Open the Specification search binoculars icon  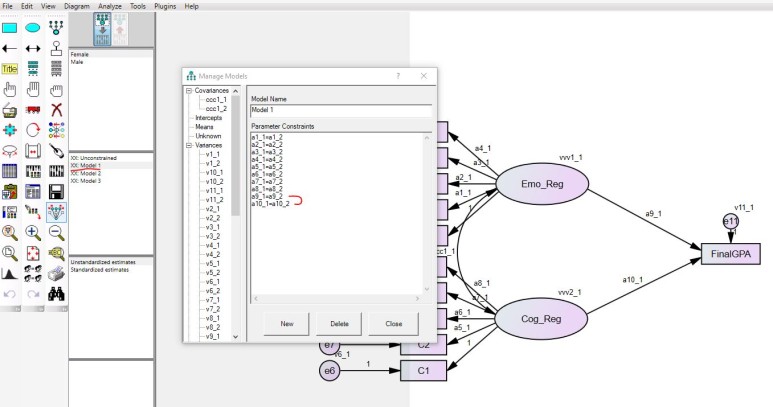tap(56, 294)
